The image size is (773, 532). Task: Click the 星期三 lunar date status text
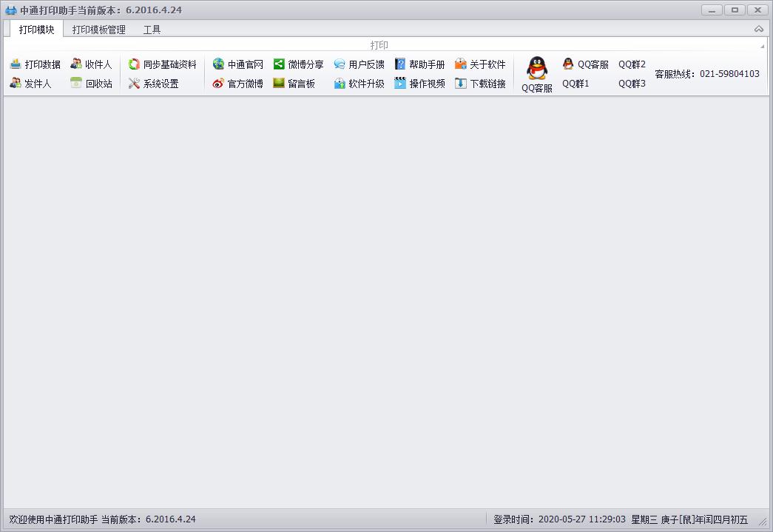[689, 519]
